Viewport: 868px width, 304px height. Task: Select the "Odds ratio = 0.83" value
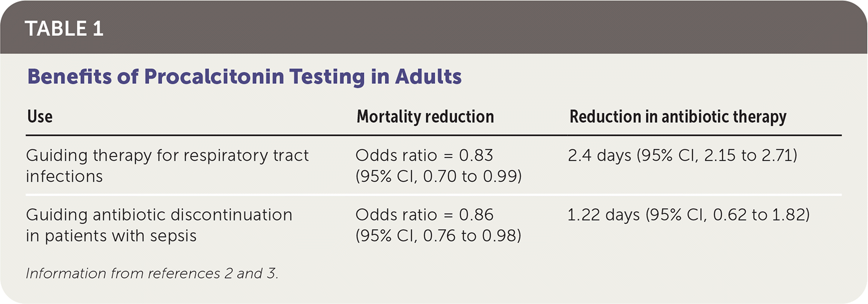(x=424, y=156)
